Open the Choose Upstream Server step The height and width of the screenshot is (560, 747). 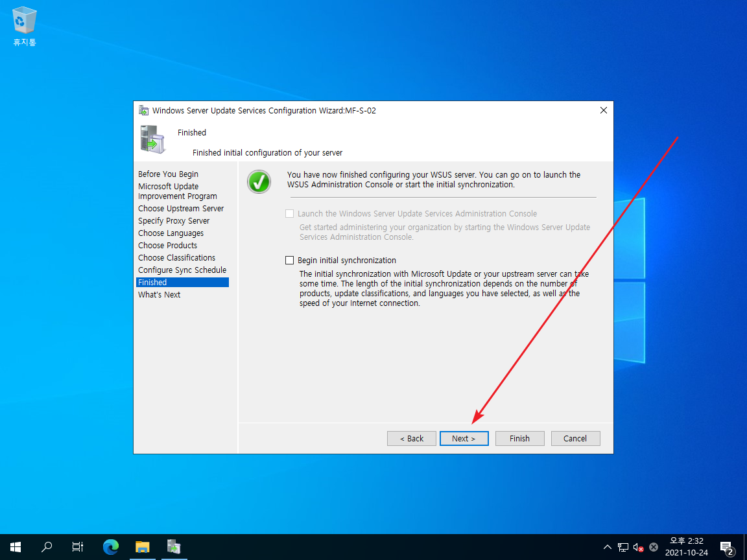(x=181, y=208)
